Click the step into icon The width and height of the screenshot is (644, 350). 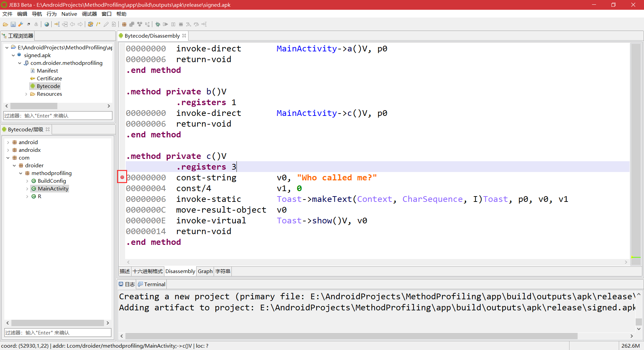189,24
